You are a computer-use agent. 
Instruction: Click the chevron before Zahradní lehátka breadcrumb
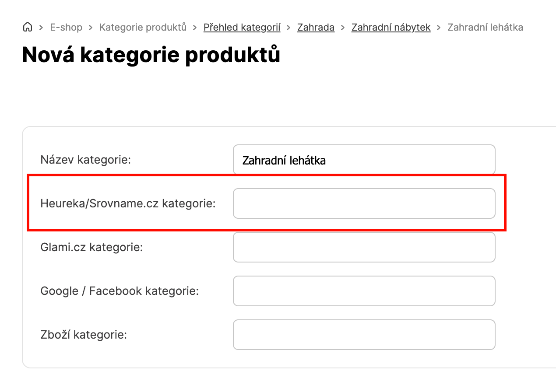pos(439,28)
